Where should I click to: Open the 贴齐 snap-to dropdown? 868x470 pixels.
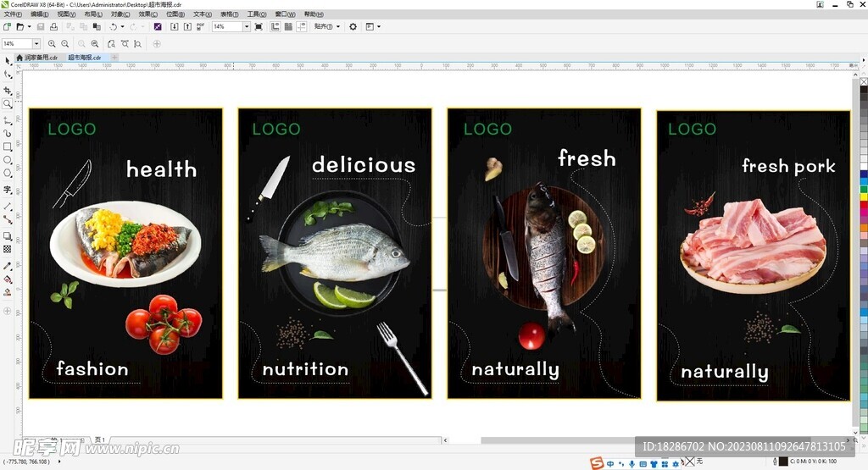tap(326, 27)
